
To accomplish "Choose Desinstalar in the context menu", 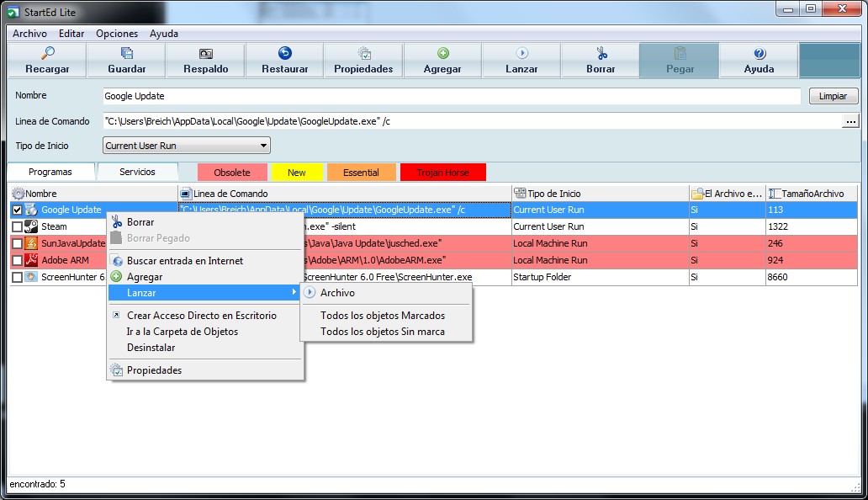I will pos(205,348).
